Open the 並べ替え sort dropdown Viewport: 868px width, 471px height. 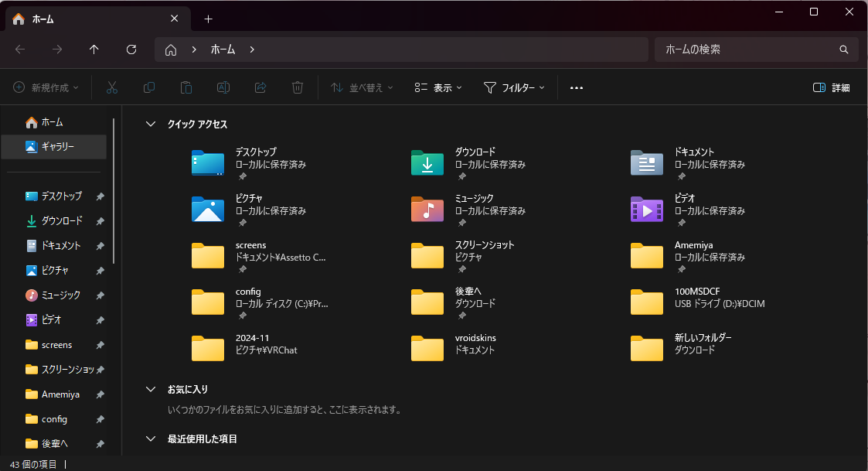(x=360, y=87)
